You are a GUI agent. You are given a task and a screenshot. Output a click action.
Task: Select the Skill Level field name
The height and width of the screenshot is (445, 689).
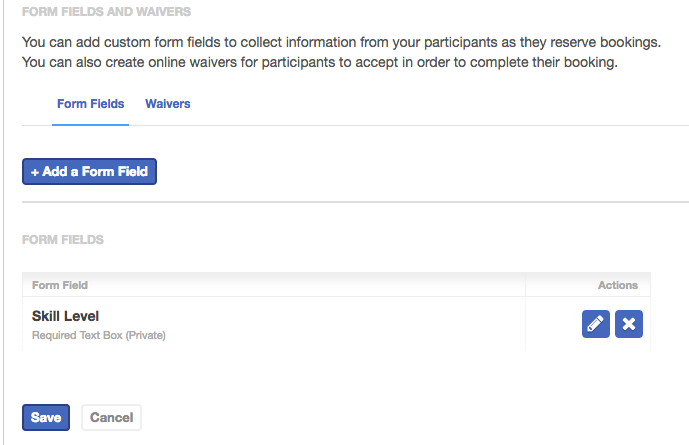[65, 316]
